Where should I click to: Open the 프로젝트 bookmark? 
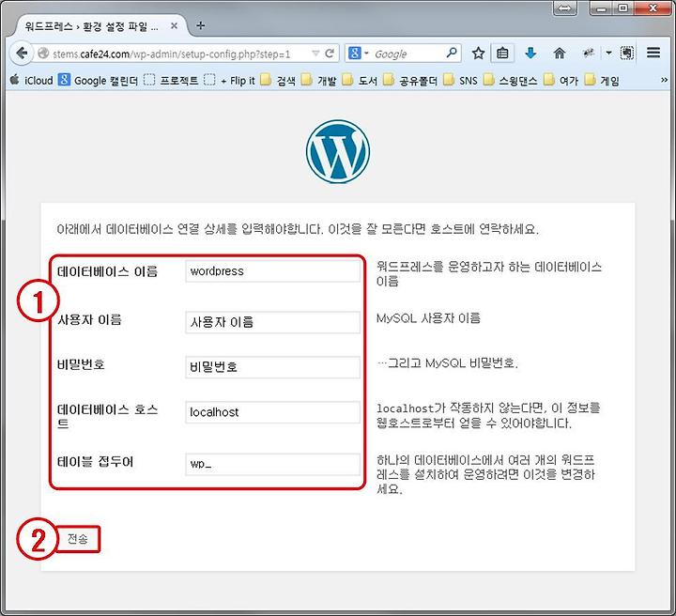pyautogui.click(x=171, y=81)
